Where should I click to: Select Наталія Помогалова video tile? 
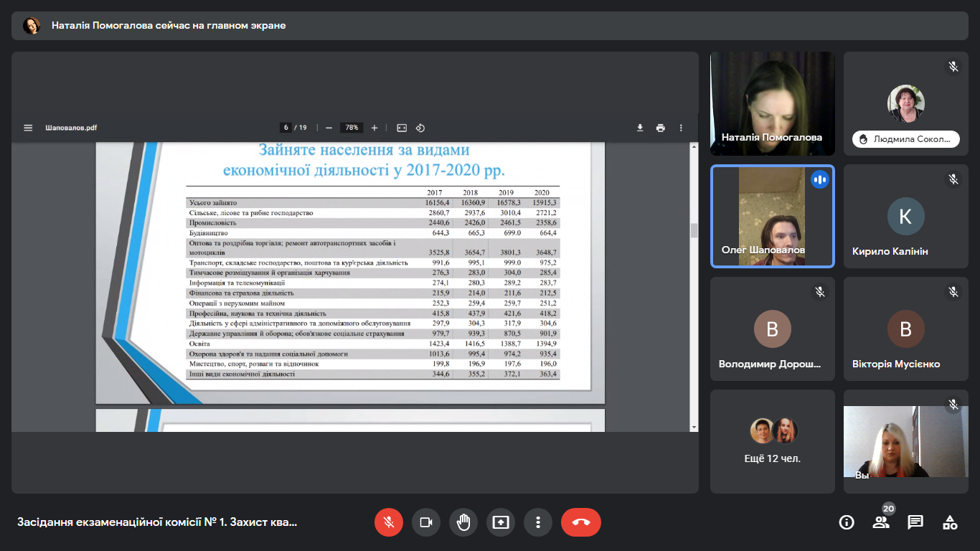tap(773, 103)
